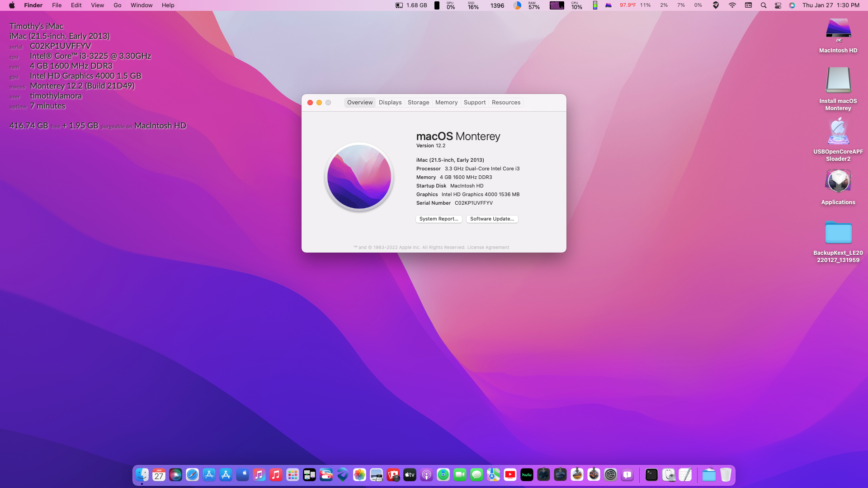Launch FaceTime from the Dock
Viewport: 868px width, 488px height.
pyautogui.click(x=460, y=474)
